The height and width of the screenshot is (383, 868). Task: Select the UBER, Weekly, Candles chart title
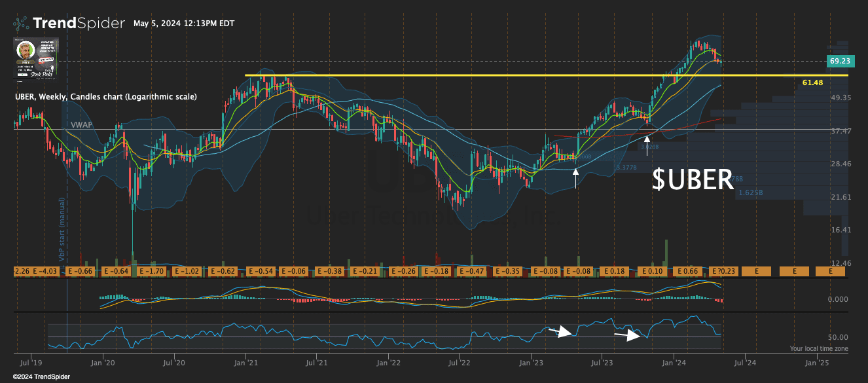pyautogui.click(x=105, y=96)
